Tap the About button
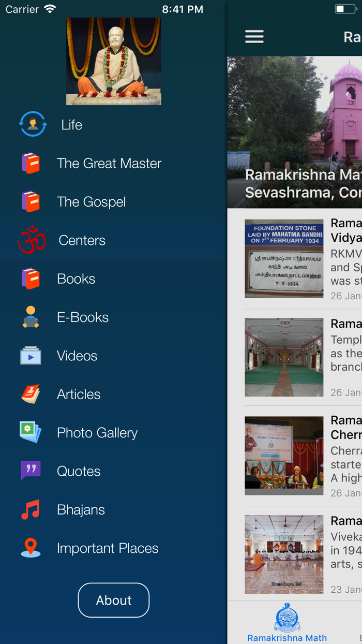362x644 pixels. (x=114, y=600)
